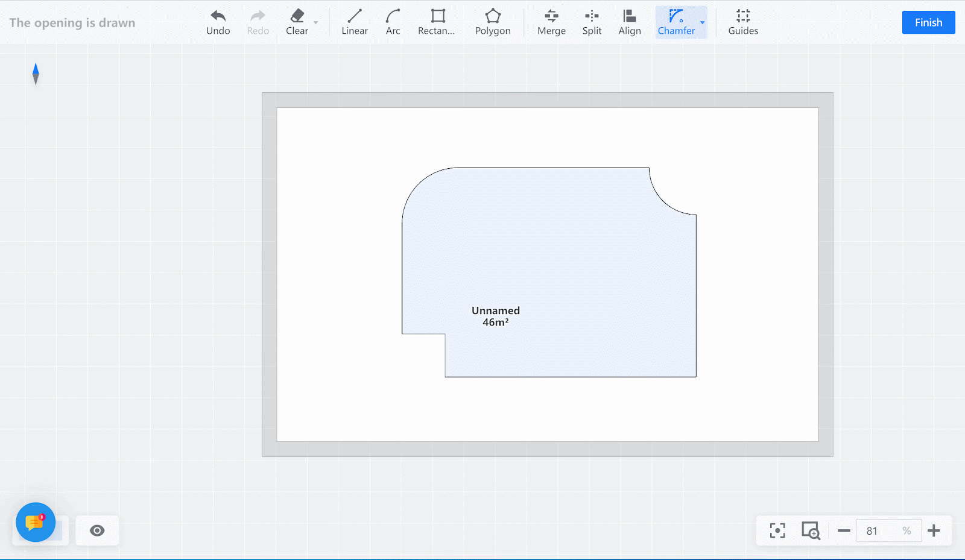Expand the Clear dropdown arrow
Image resolution: width=965 pixels, height=560 pixels.
(316, 23)
